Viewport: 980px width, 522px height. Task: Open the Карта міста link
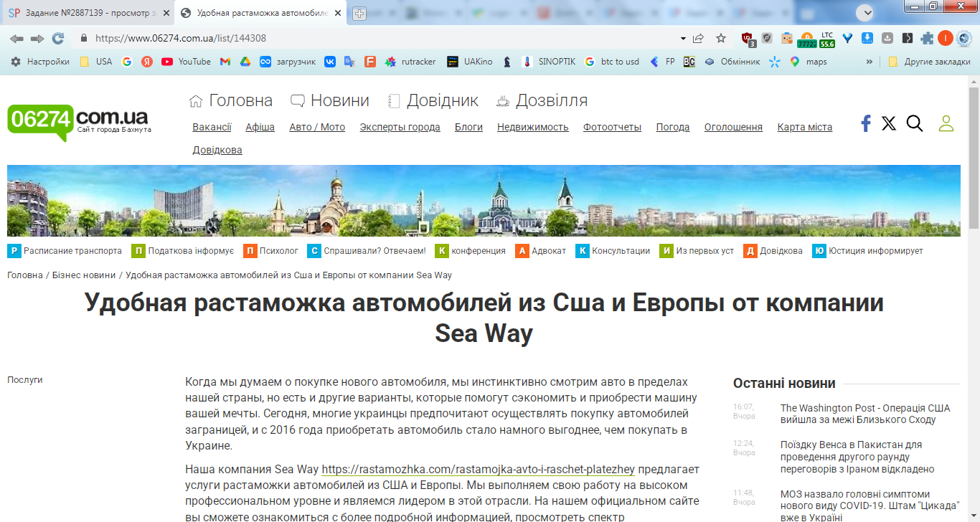805,127
